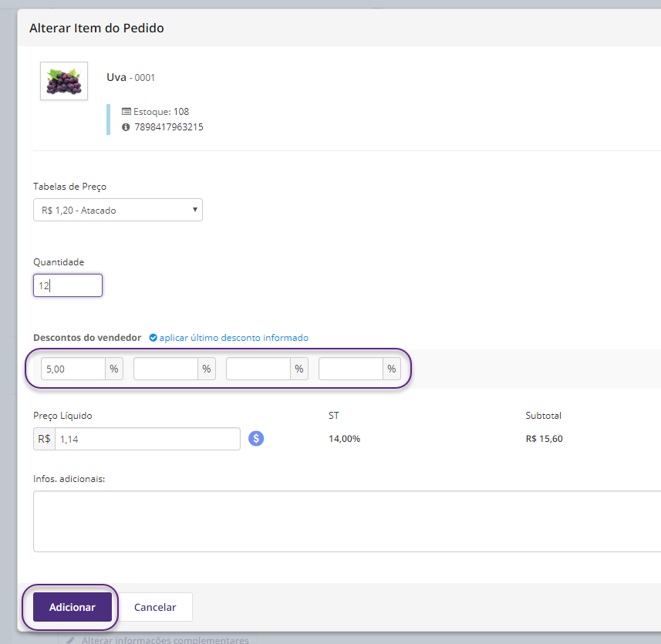Click the third empty discount percent field

pyautogui.click(x=258, y=369)
